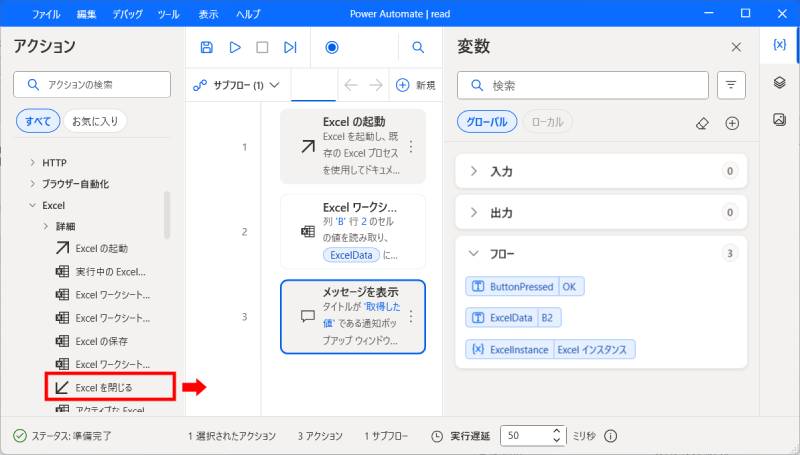800x455 pixels.
Task: Select the 実行中の Excel... action
Action: [x=101, y=272]
